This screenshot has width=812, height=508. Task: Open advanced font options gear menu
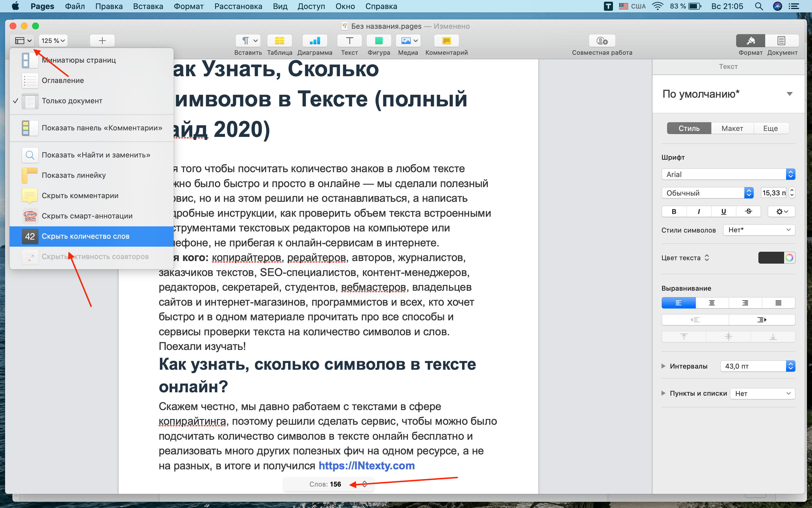(x=782, y=211)
